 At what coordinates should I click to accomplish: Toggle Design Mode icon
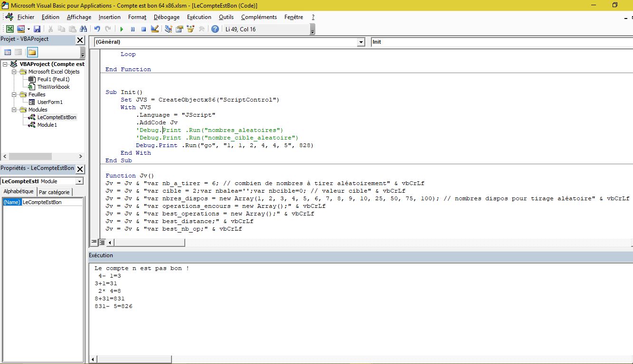(x=154, y=29)
